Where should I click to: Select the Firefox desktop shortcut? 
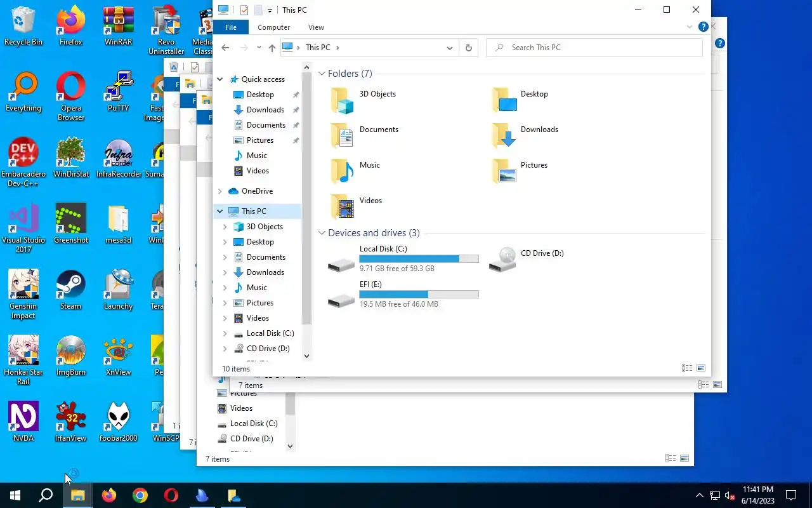[x=71, y=27]
